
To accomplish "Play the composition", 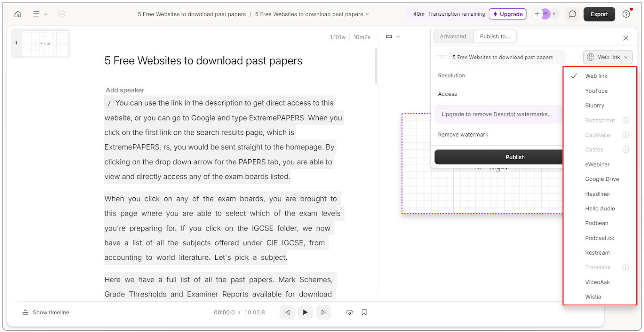I will click(x=305, y=312).
